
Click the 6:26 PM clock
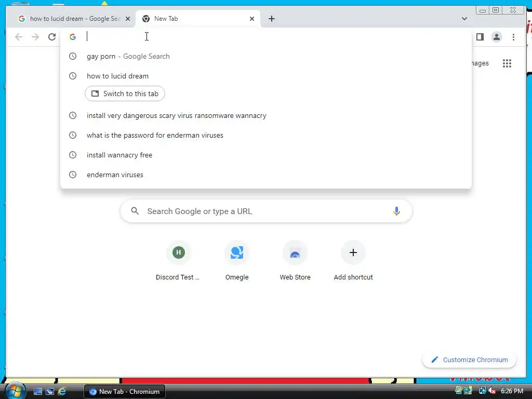tap(512, 391)
